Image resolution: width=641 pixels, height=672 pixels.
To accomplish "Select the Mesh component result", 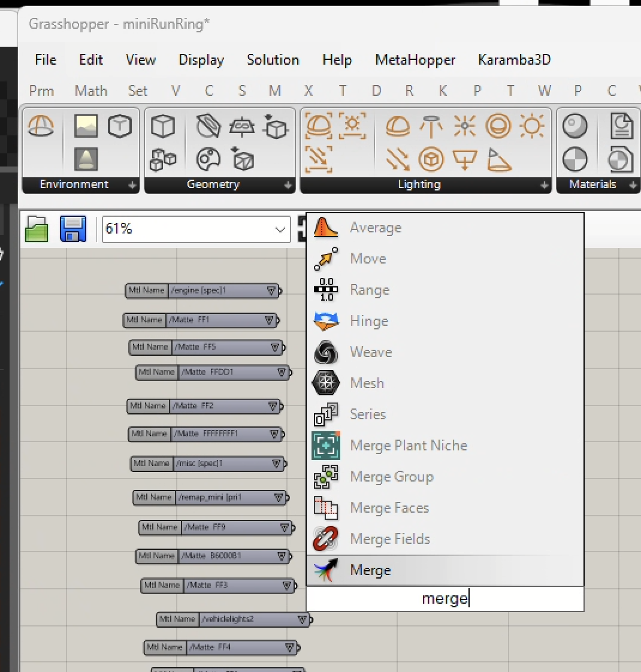I will pyautogui.click(x=445, y=383).
